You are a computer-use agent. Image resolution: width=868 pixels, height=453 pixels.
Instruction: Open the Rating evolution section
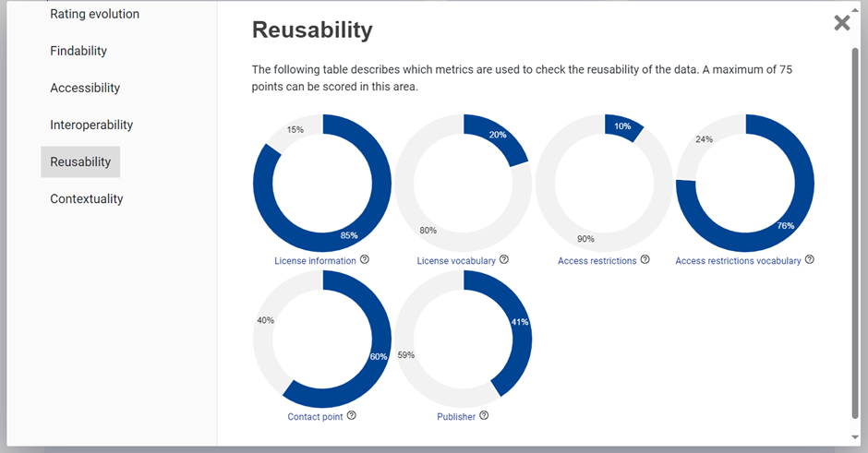coord(95,14)
